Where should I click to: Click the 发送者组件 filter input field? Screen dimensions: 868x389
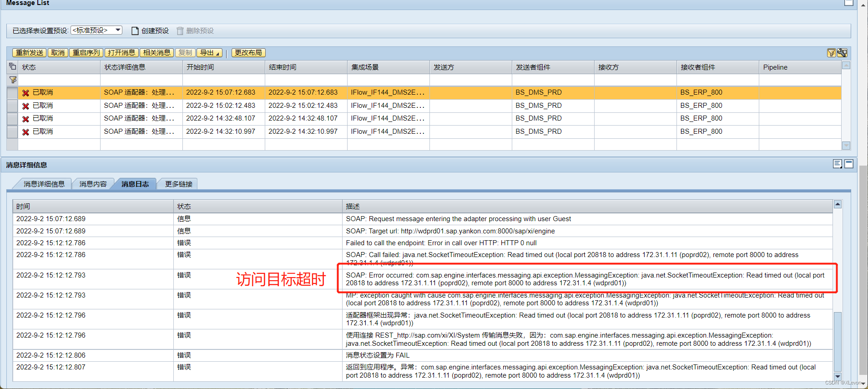pyautogui.click(x=553, y=80)
